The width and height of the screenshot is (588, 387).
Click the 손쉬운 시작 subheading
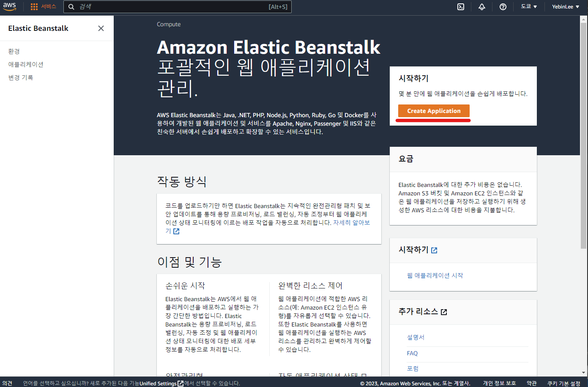point(185,286)
